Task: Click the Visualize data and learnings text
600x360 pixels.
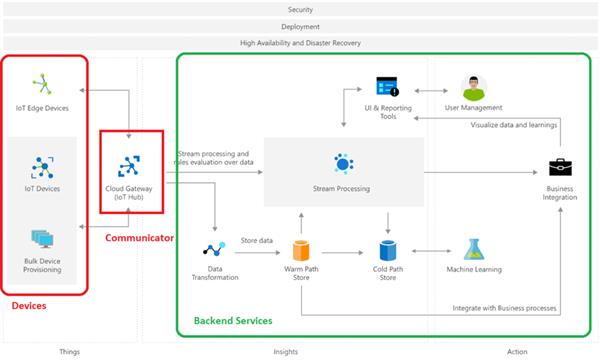Action: click(x=514, y=125)
